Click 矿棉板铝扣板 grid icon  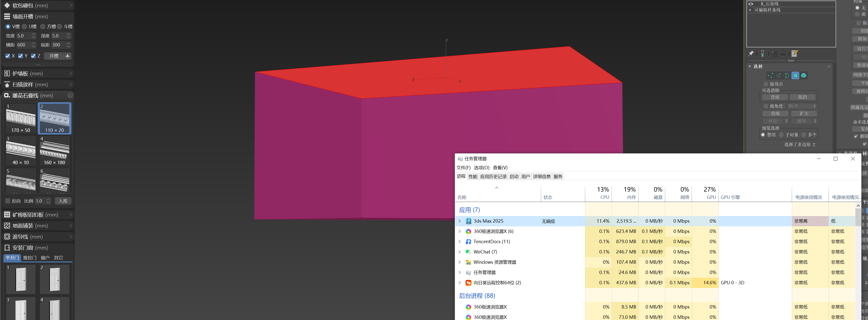point(7,215)
